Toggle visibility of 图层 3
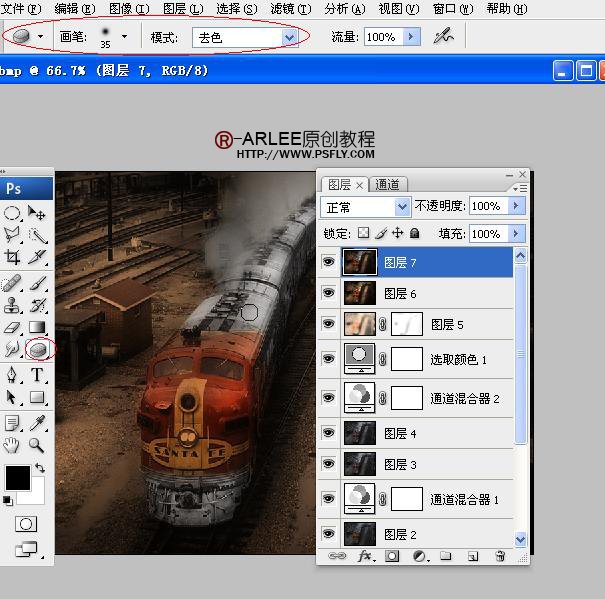 click(328, 464)
